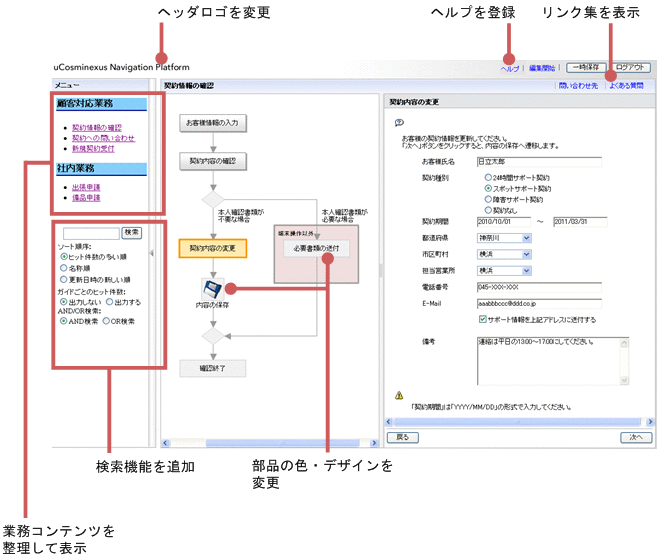Click the form panel horizontal scrollbar thumb
661x560 pixels.
click(518, 422)
